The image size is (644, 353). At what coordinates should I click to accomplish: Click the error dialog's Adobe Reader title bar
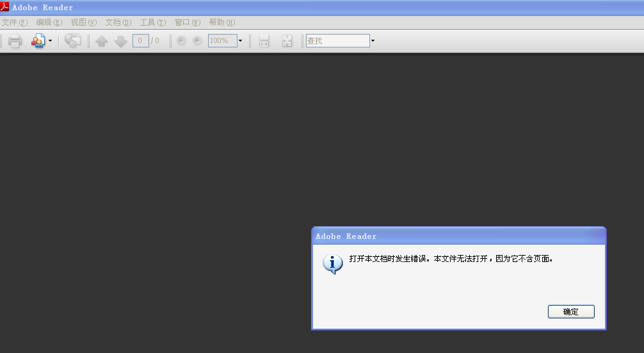tap(459, 236)
